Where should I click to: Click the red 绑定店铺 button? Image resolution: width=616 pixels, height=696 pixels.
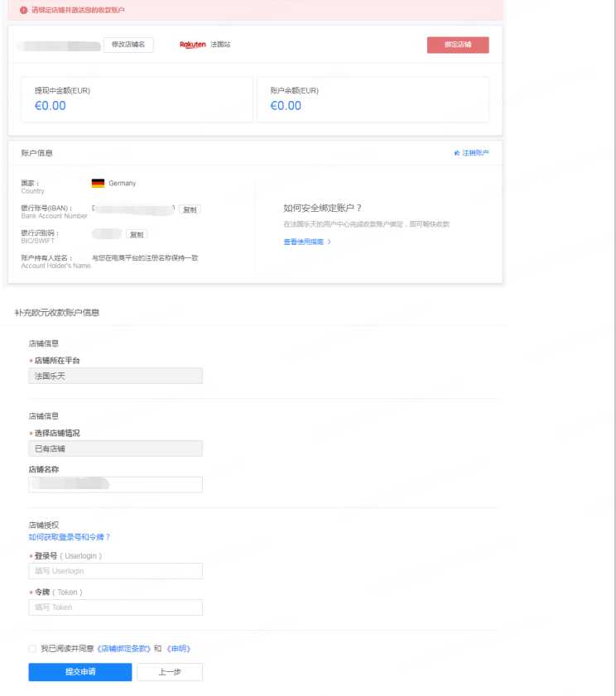(458, 45)
